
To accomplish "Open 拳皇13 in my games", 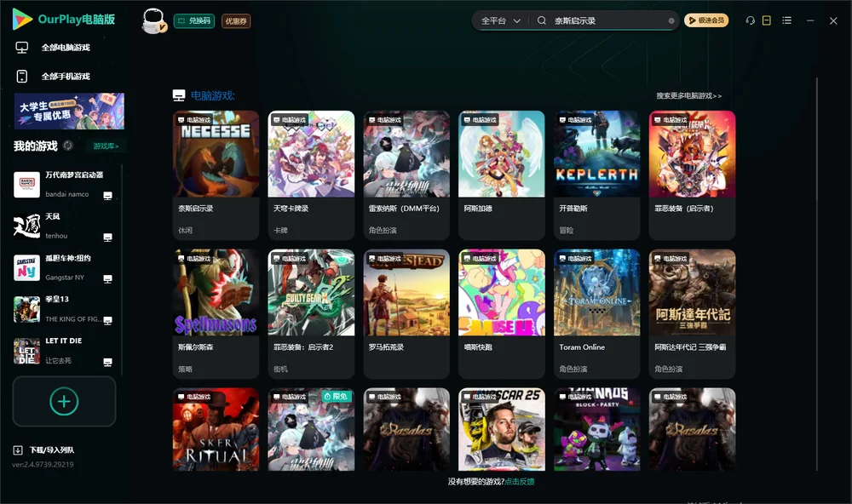I will point(63,310).
